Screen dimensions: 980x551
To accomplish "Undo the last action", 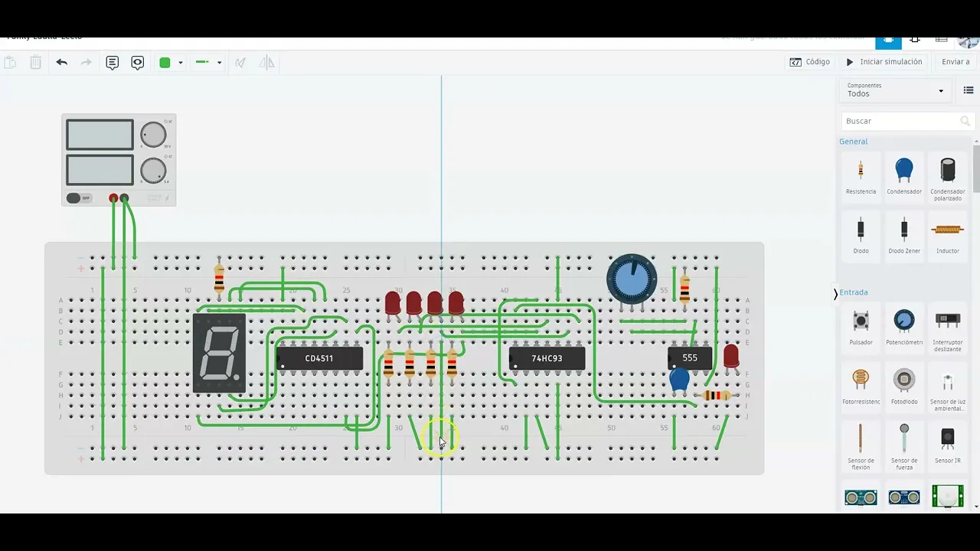I will [x=62, y=63].
